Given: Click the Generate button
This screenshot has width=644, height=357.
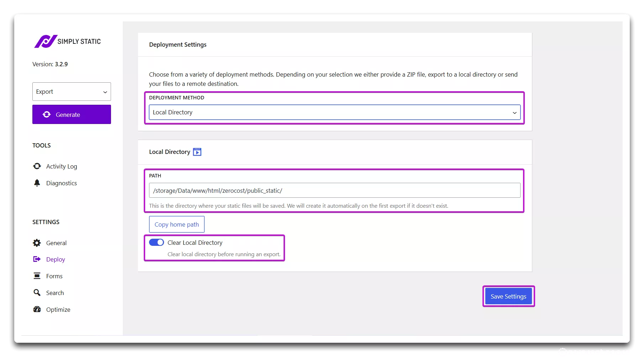Looking at the screenshot, I should click(72, 114).
